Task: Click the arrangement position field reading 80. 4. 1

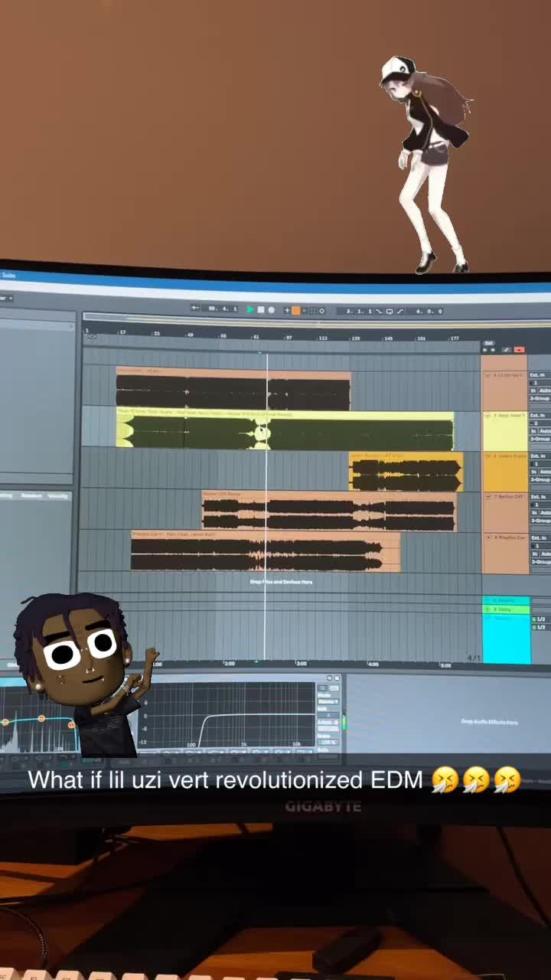Action: tap(222, 309)
